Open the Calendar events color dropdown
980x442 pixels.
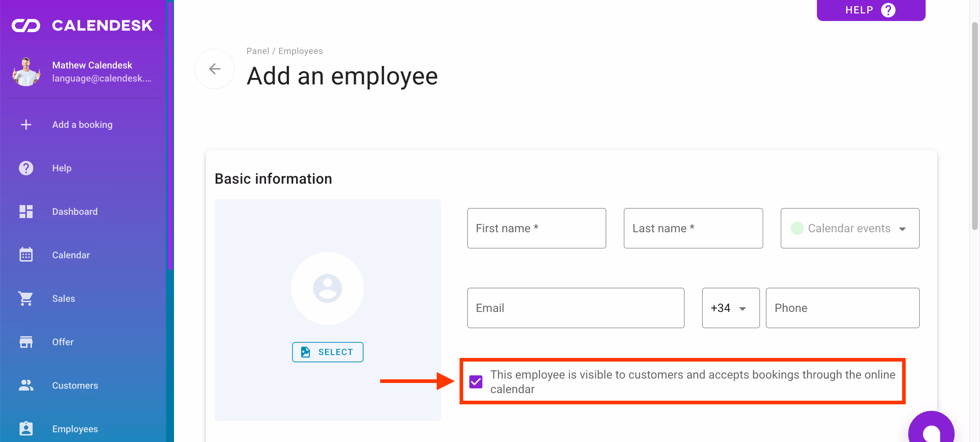pos(850,228)
